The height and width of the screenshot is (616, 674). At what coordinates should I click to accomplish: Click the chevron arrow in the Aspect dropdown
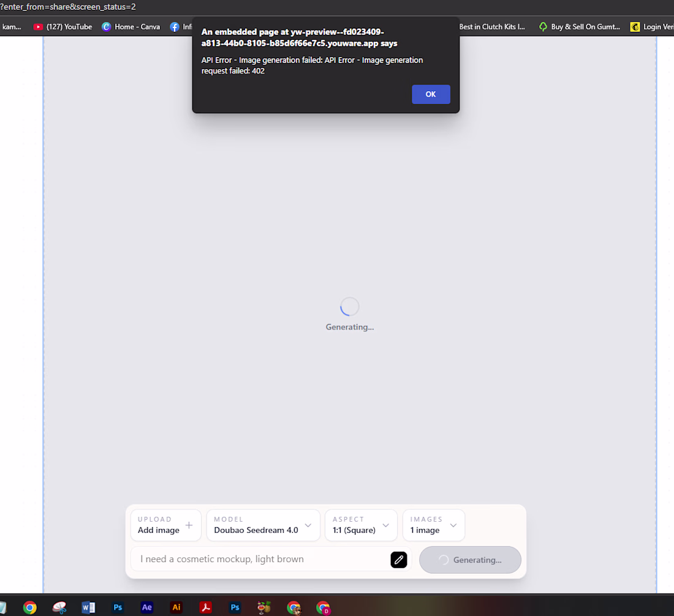click(x=385, y=525)
